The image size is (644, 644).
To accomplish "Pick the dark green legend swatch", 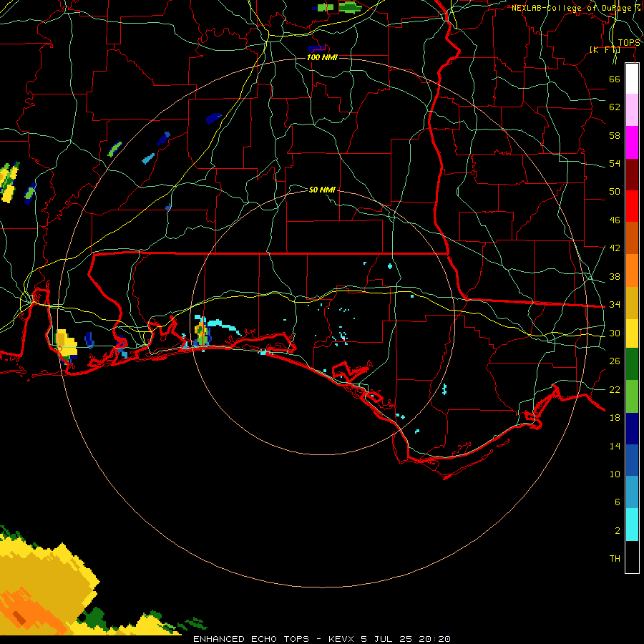I will pos(632,364).
